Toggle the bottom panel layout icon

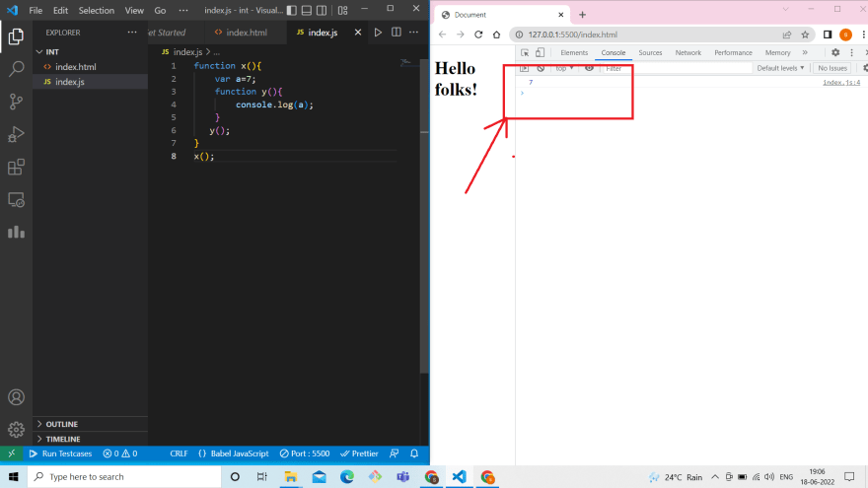(307, 11)
